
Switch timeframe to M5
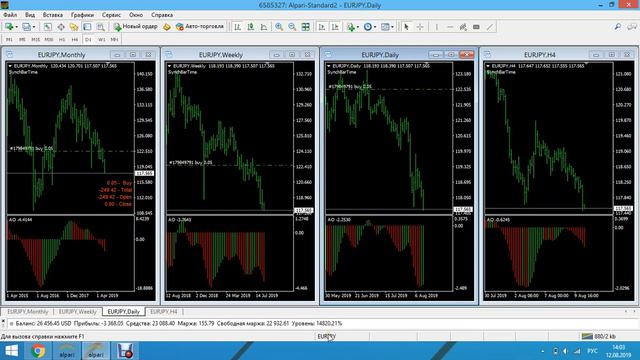pos(22,40)
